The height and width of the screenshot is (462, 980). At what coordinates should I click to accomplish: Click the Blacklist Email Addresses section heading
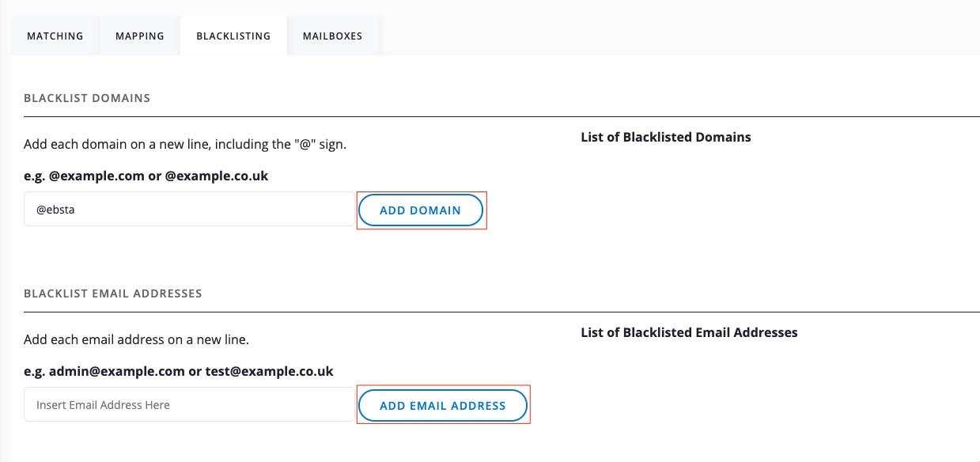(113, 293)
